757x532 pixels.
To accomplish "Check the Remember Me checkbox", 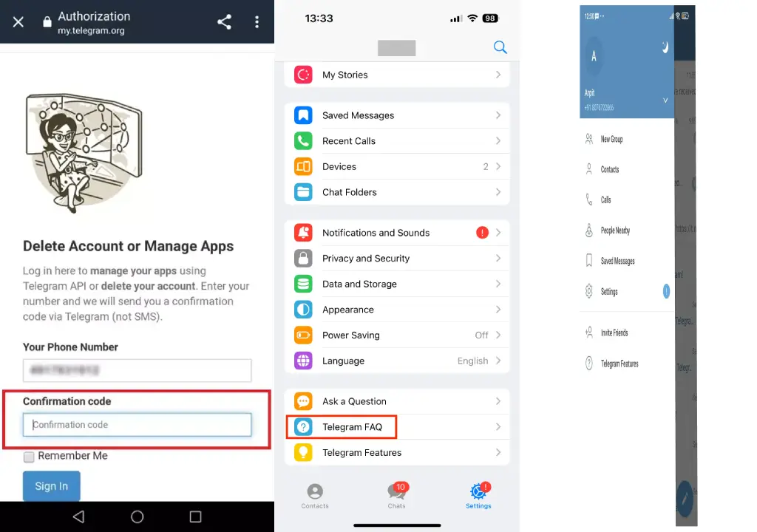I will [x=29, y=457].
